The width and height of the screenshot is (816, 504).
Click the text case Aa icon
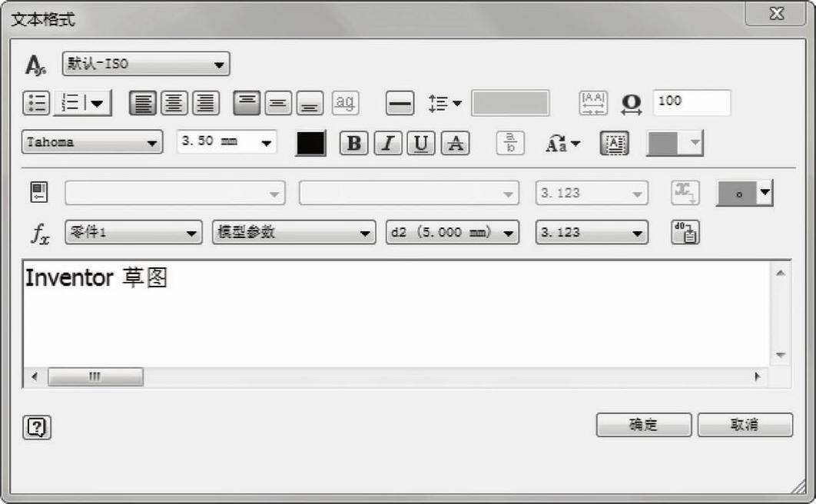556,143
